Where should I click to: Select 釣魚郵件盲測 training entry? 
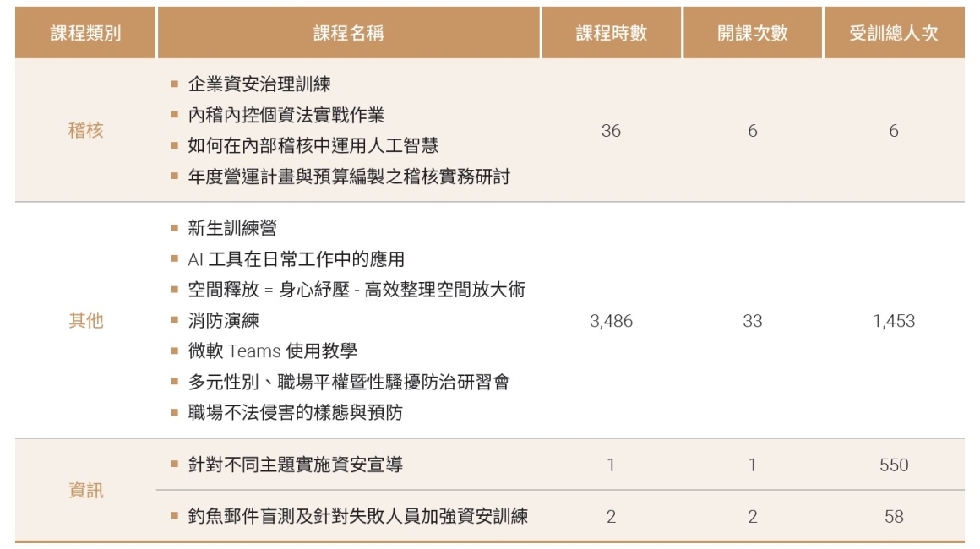[357, 516]
